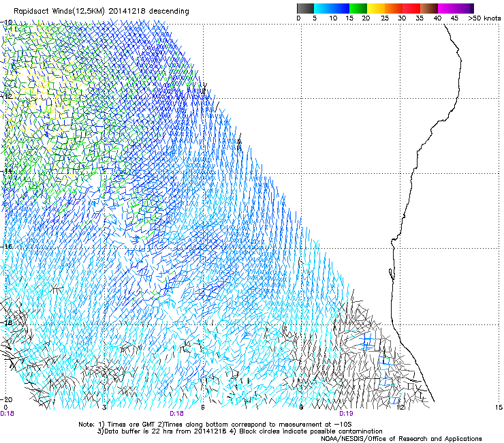Select the gray 0-5 knots color segment
The width and height of the screenshot is (504, 443).
coord(305,8)
